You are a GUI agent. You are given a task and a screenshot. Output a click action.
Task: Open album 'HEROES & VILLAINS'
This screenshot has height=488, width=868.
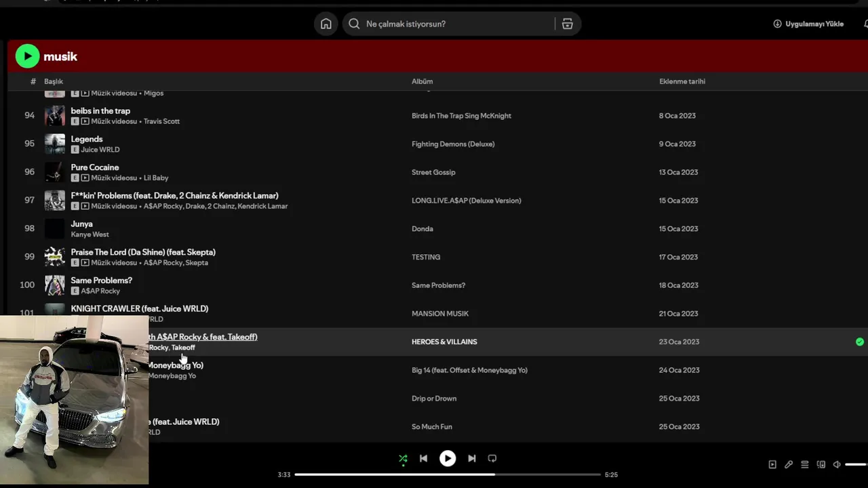444,342
